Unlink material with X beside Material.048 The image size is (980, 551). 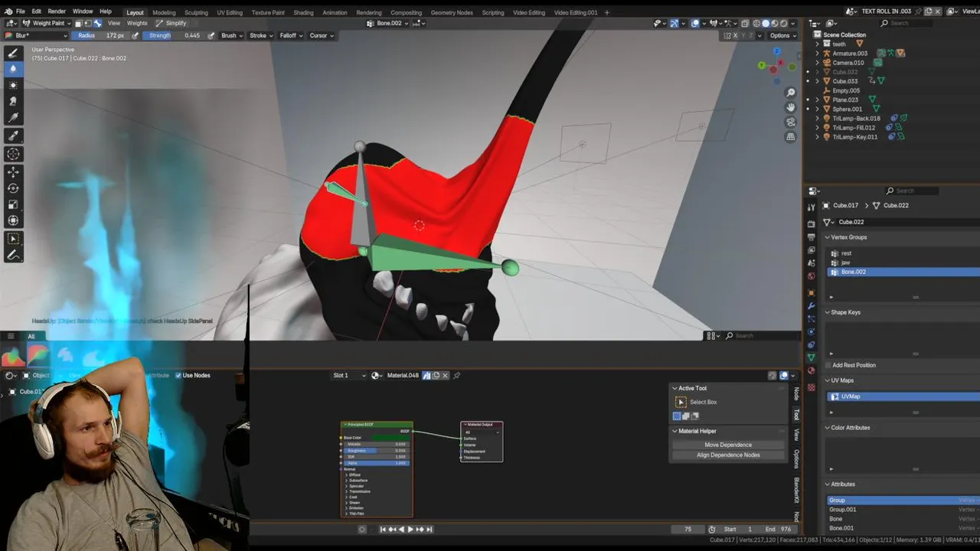click(446, 375)
